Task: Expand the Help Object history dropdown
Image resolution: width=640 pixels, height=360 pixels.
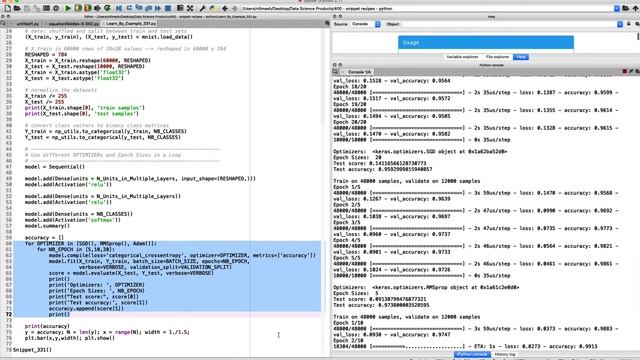Action: click(620, 24)
